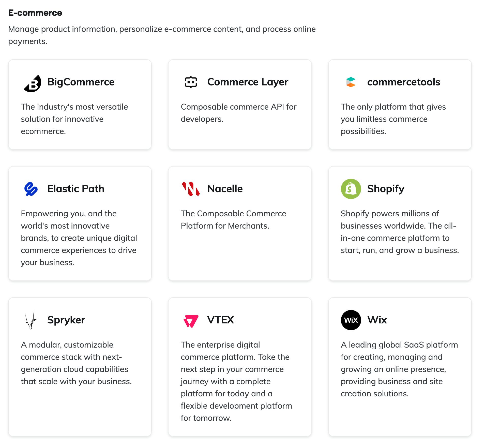The image size is (485, 448).
Task: Click the E-commerce section heading
Action: point(35,12)
